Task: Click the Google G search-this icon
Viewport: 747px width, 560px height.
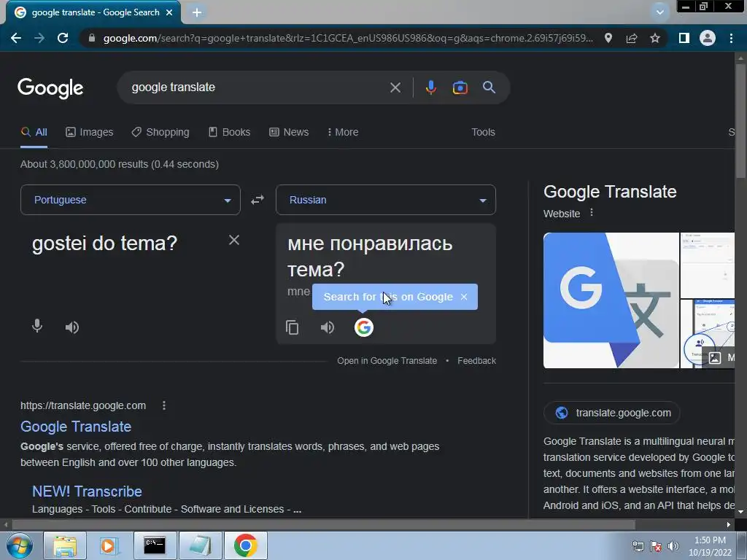Action: coord(363,327)
